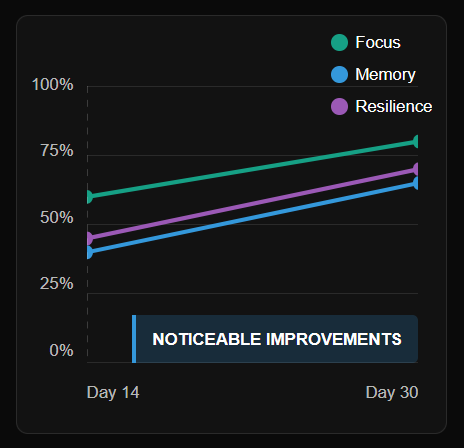The image size is (464, 448).
Task: Select the Resilience data point at Day 30
Action: click(416, 169)
